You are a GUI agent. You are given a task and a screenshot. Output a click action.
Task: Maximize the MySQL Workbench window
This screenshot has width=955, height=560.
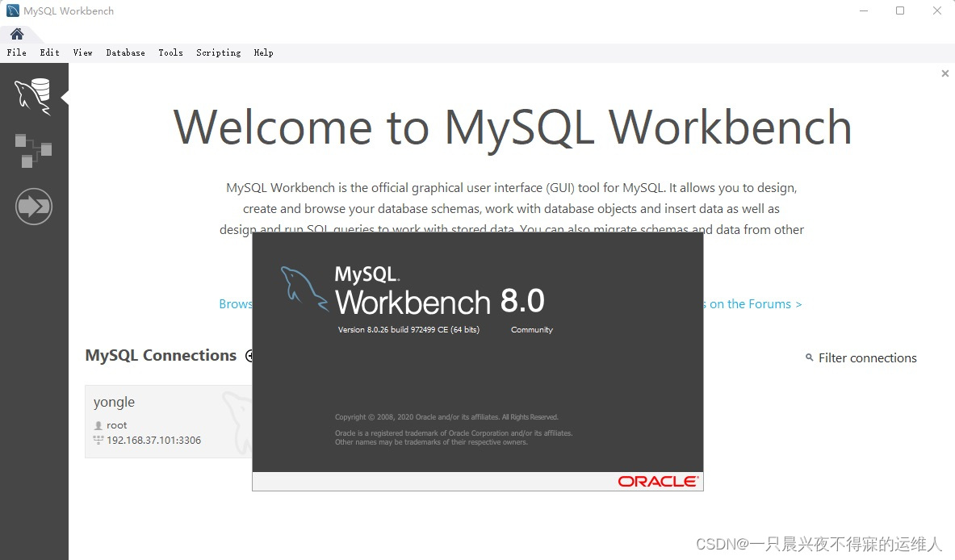pos(900,11)
